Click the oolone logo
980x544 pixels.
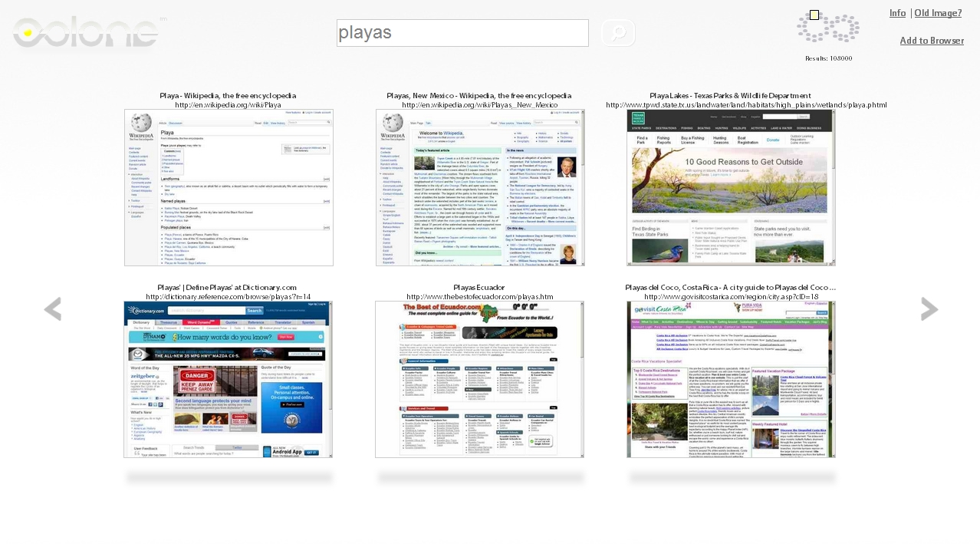(87, 31)
